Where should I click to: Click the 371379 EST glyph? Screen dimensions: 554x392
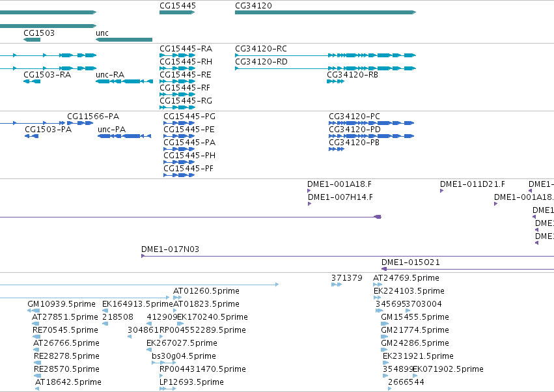[337, 285]
